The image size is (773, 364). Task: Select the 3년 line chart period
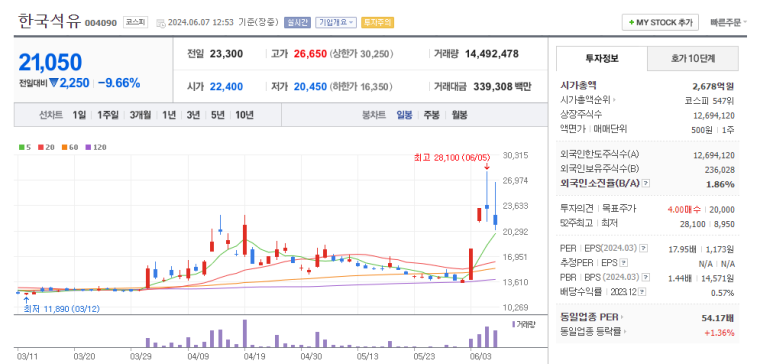point(193,115)
